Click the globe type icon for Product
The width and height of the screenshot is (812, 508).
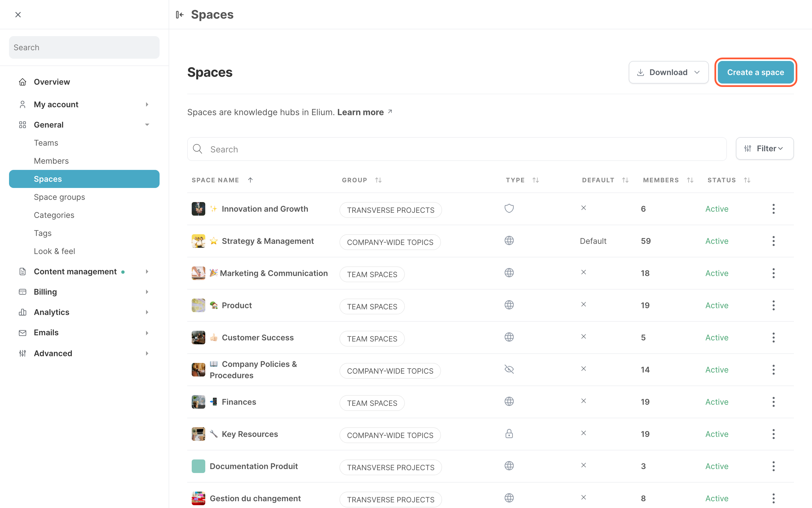[x=509, y=305]
